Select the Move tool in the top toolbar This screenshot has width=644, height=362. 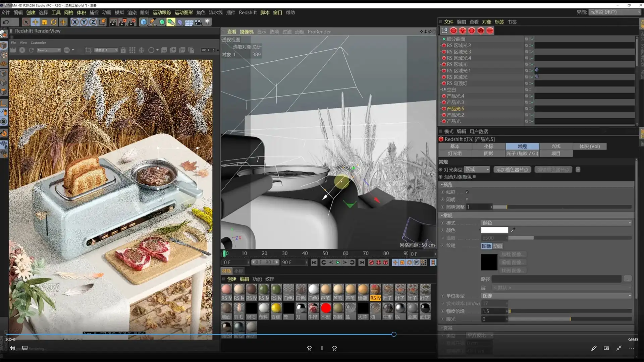point(35,22)
